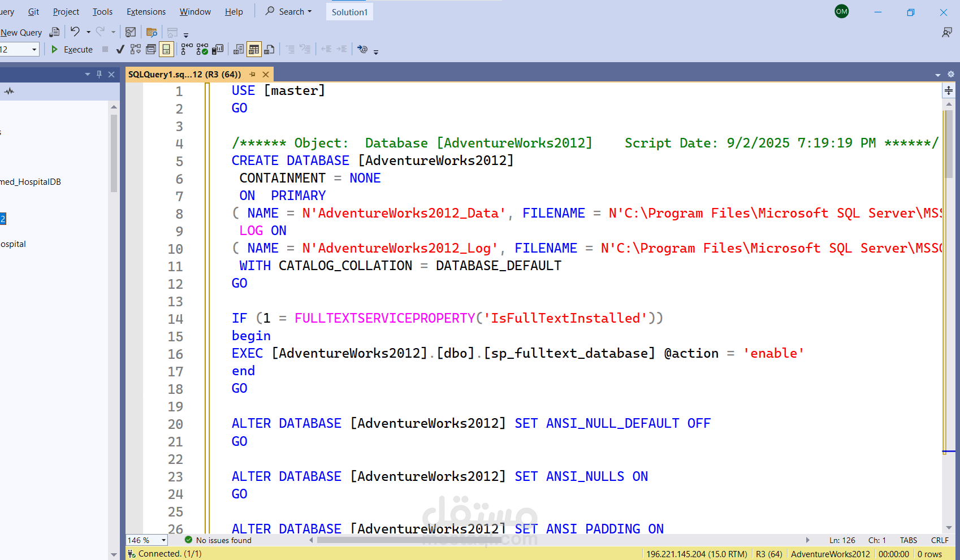This screenshot has height=560, width=960.
Task: Parse the query syntax with the checkmark icon
Action: 120,49
